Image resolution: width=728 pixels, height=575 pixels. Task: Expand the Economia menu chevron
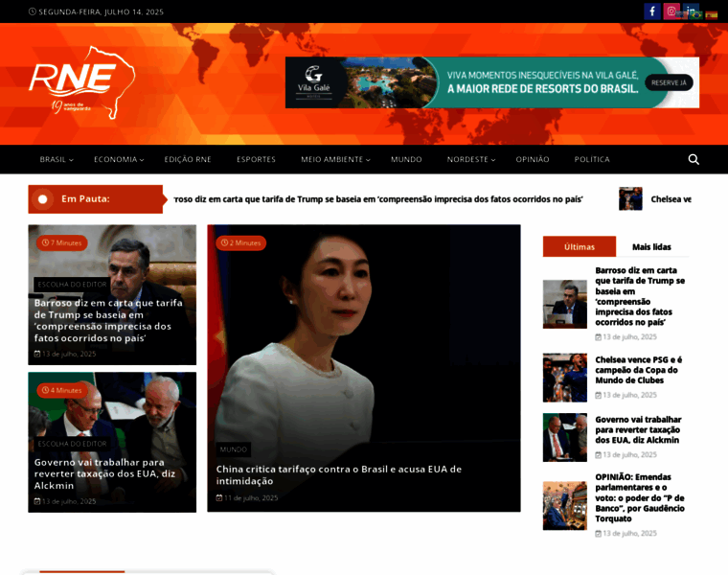click(142, 160)
